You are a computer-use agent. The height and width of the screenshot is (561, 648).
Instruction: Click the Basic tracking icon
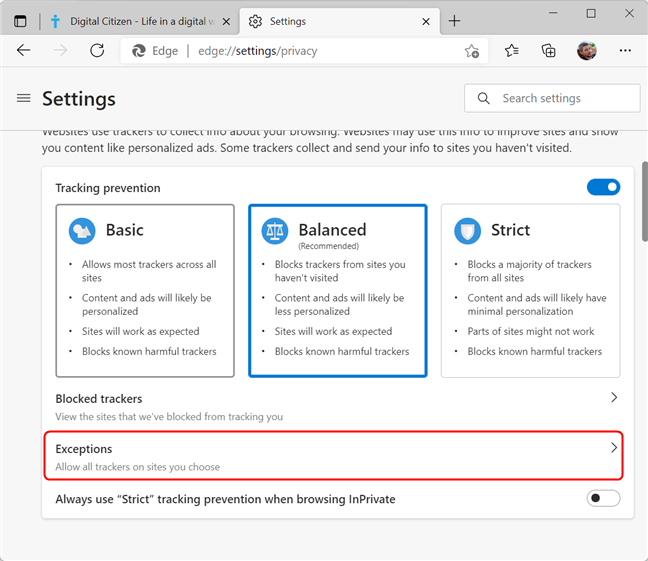pyautogui.click(x=82, y=231)
